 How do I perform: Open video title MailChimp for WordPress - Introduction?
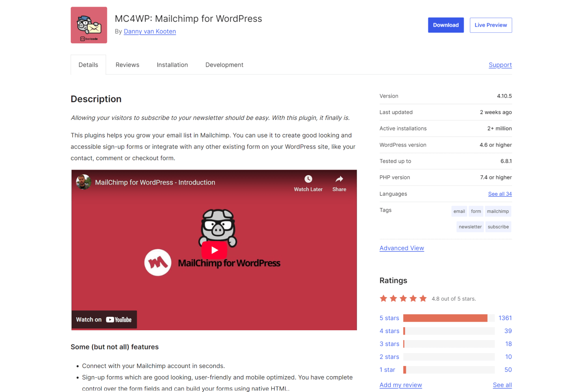coord(155,182)
